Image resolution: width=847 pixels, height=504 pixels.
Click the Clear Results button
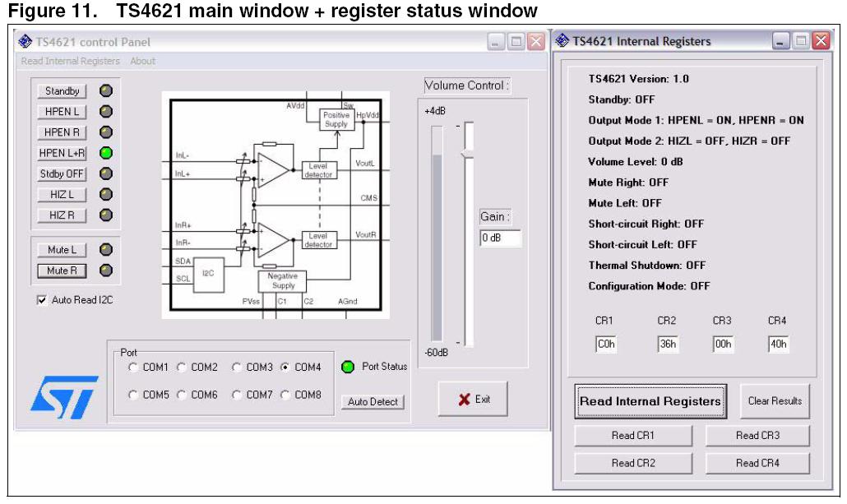click(x=774, y=401)
